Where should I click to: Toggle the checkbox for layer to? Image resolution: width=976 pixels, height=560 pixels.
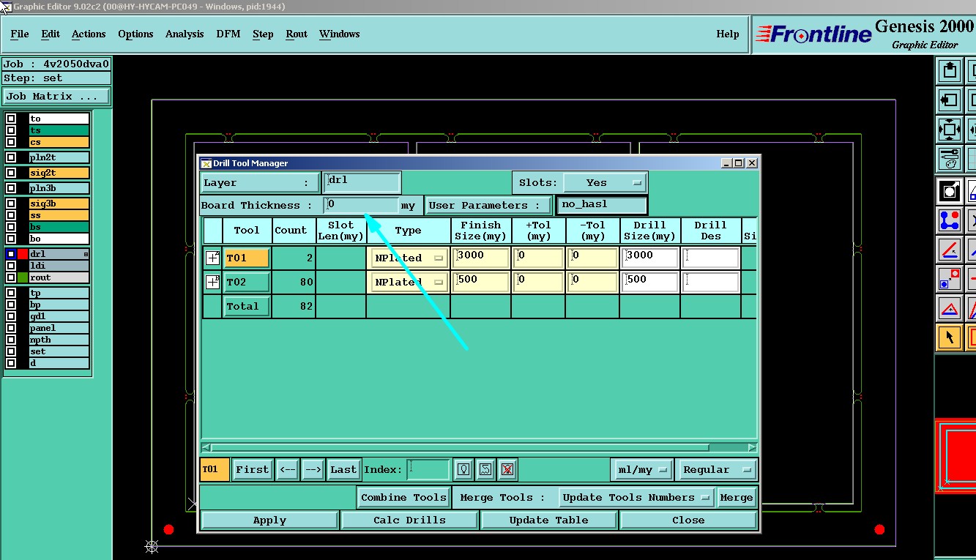pos(11,119)
